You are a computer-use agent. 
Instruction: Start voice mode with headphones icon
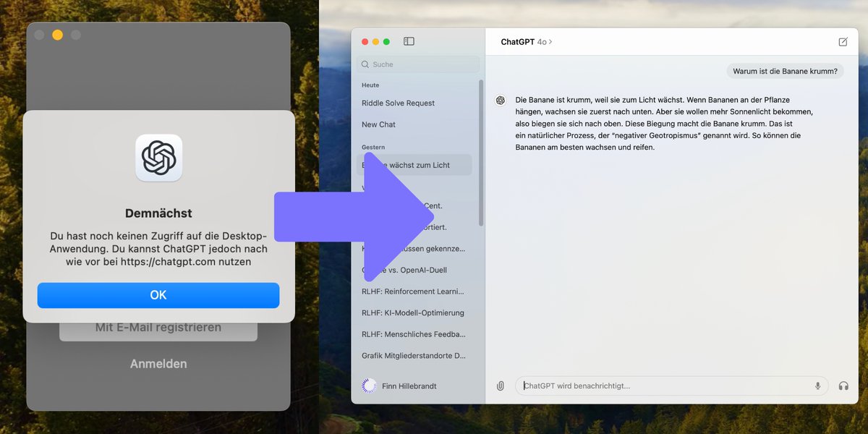tap(843, 386)
